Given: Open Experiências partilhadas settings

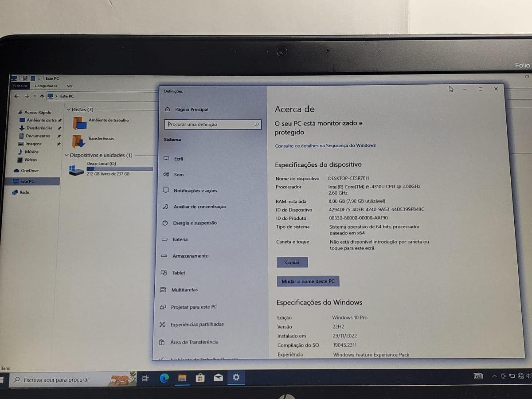Looking at the screenshot, I should click(x=192, y=324).
